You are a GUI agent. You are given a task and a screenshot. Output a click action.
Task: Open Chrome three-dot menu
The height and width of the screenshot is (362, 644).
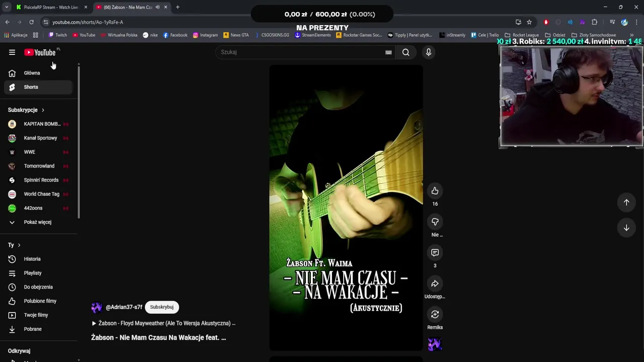click(x=636, y=22)
